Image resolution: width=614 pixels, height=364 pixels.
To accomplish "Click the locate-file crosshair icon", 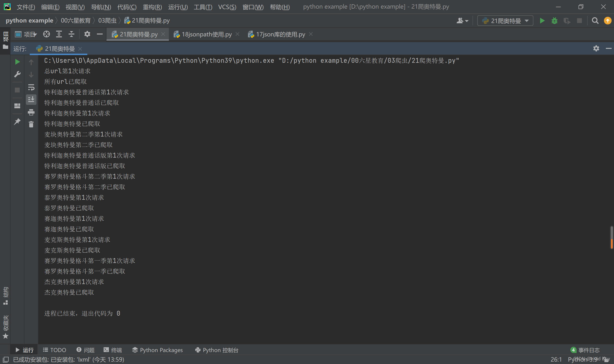I will [47, 34].
